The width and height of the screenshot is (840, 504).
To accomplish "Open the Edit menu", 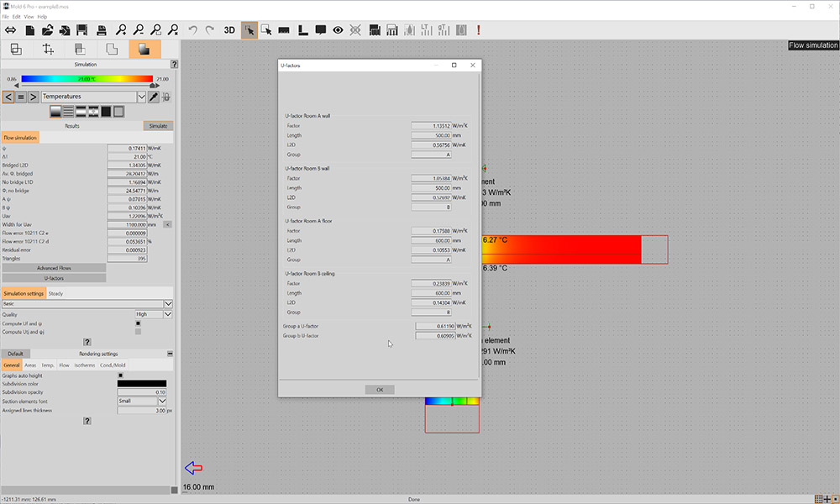I will tap(17, 17).
